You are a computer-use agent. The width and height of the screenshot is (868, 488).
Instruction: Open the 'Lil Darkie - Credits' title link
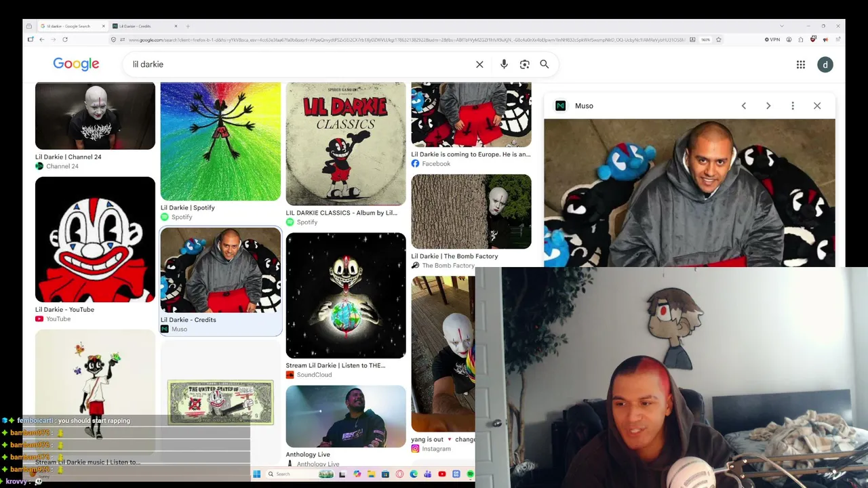click(189, 320)
